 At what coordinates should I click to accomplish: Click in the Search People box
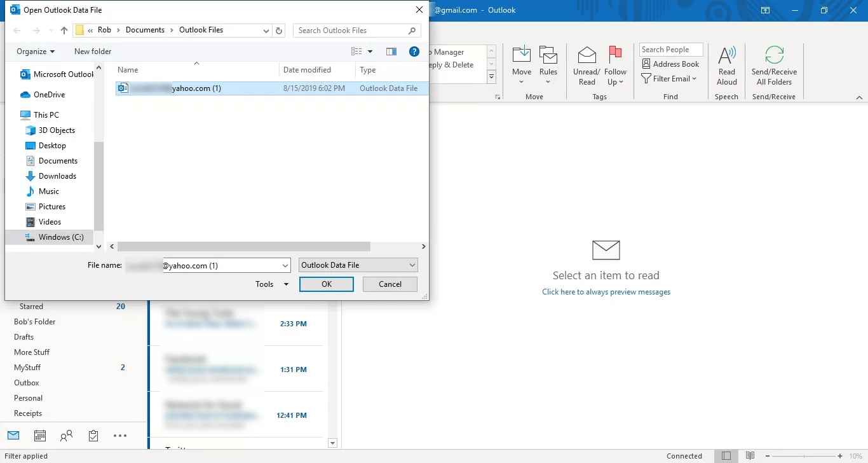click(671, 50)
